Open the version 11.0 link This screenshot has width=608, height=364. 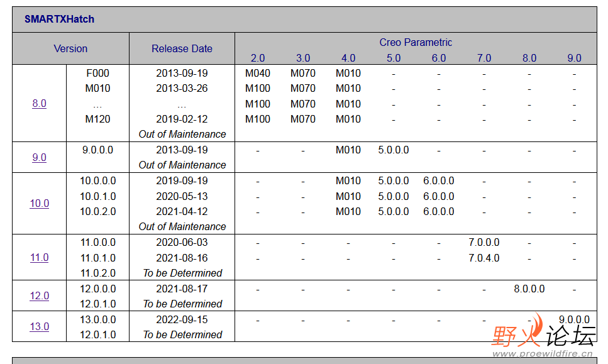point(39,258)
